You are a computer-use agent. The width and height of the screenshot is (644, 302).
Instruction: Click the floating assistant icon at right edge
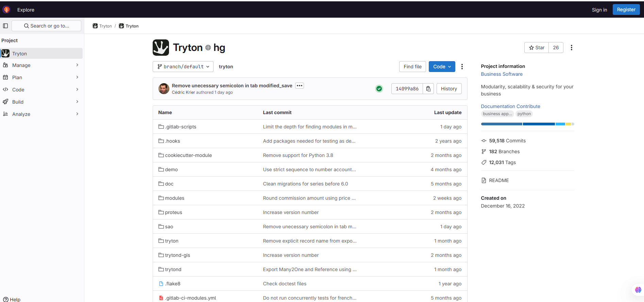(638, 290)
